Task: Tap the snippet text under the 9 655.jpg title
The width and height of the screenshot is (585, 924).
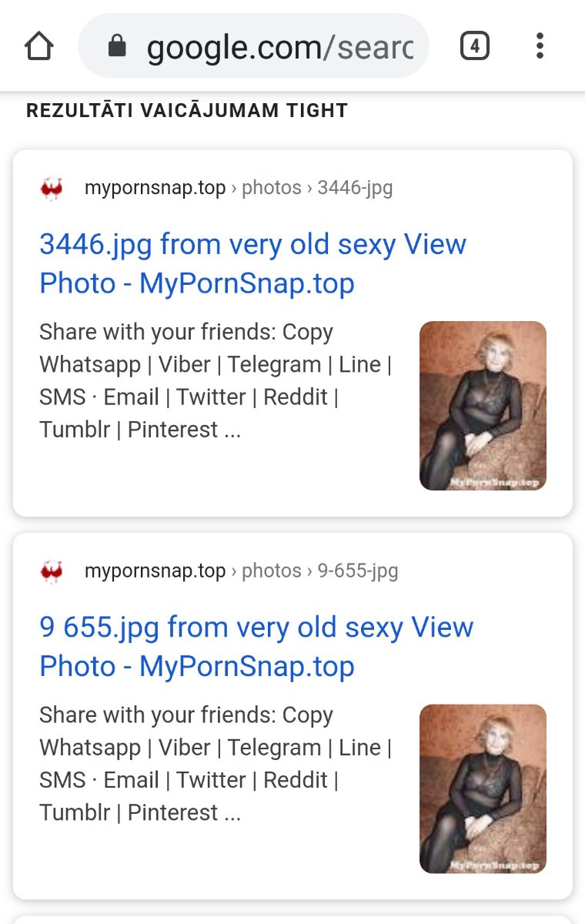Action: (x=216, y=763)
